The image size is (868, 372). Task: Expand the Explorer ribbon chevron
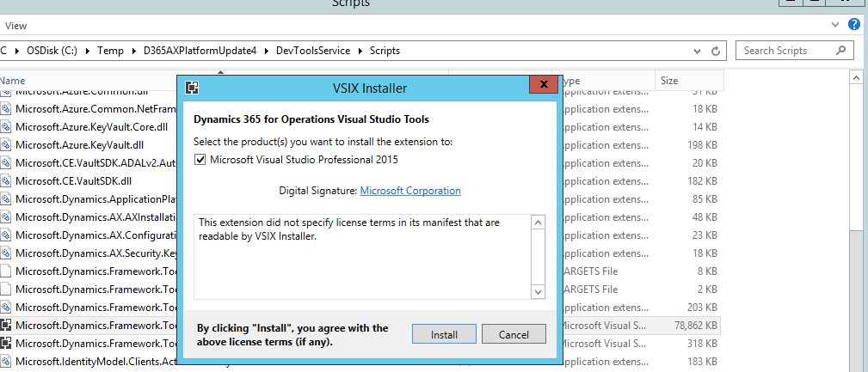click(x=836, y=25)
